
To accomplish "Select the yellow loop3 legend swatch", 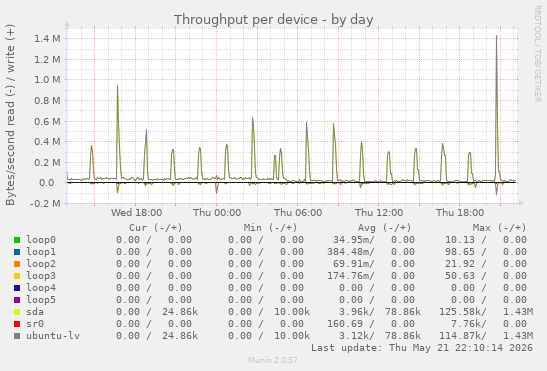I will pos(17,276).
